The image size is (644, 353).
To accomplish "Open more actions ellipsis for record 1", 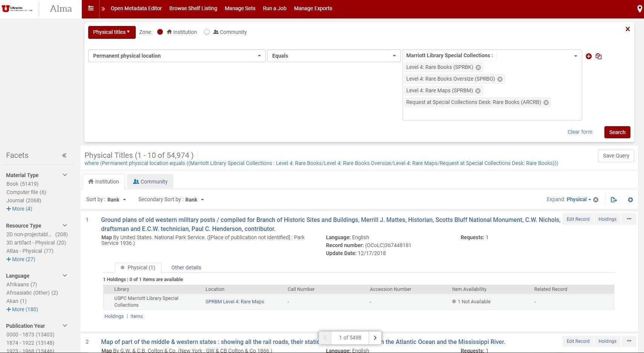I will pyautogui.click(x=629, y=219).
